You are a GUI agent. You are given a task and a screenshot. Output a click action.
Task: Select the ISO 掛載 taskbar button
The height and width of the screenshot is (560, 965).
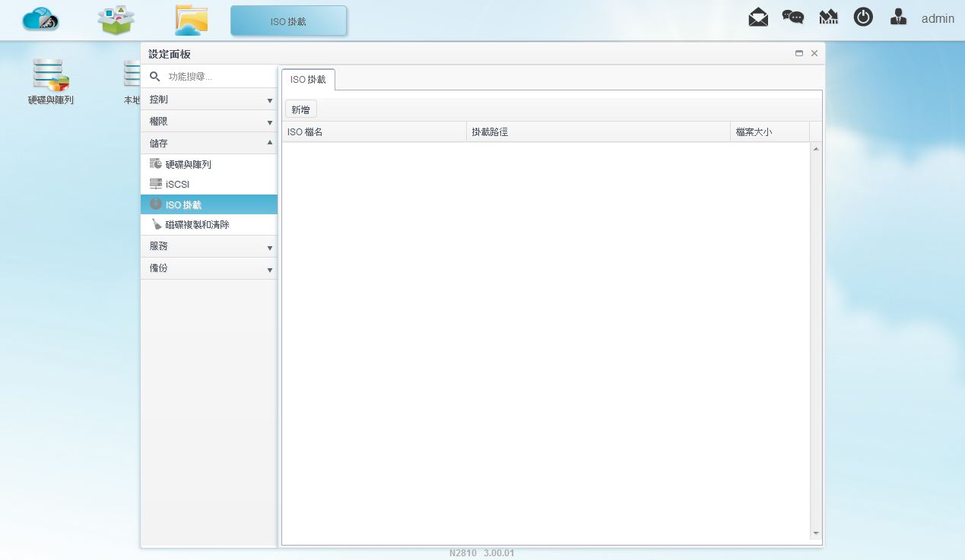tap(288, 21)
